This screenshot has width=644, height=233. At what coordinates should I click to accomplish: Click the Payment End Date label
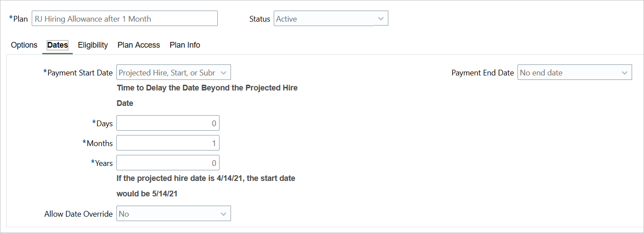point(483,73)
